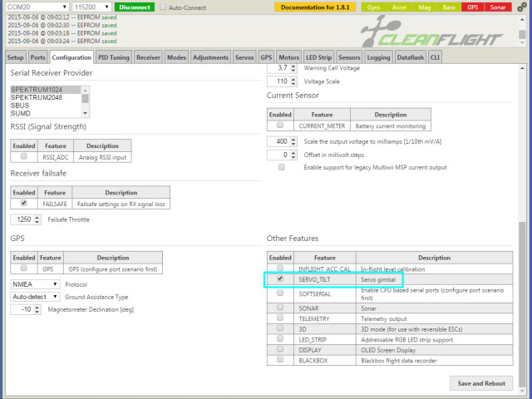Switch to the Setup tab
The image size is (532, 399).
point(15,57)
